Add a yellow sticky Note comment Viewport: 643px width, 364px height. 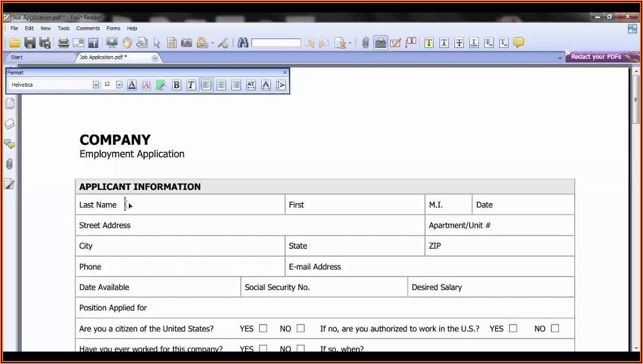coord(519,43)
